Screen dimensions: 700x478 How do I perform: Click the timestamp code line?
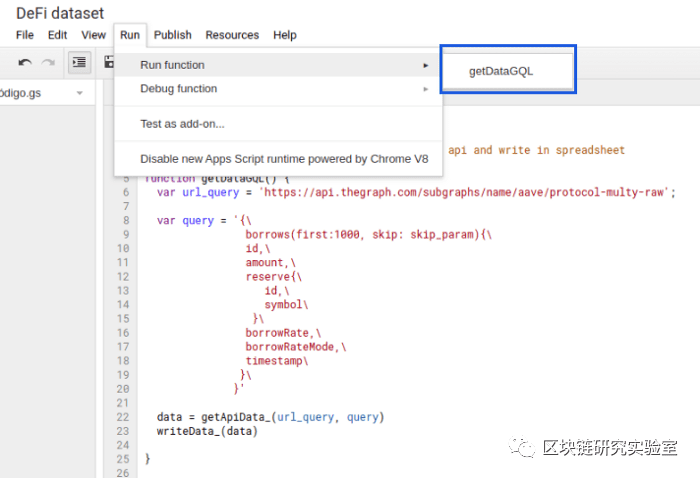coord(277,361)
